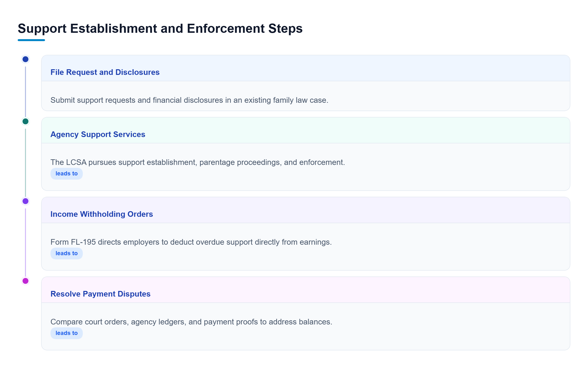
Task: Open the Agency Support Services heading
Action: click(98, 134)
